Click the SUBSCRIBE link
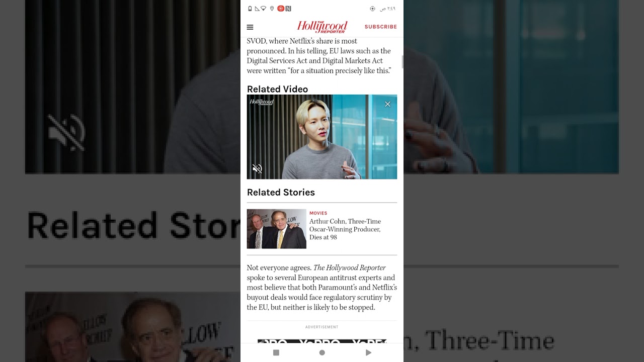The height and width of the screenshot is (362, 644). tap(381, 27)
